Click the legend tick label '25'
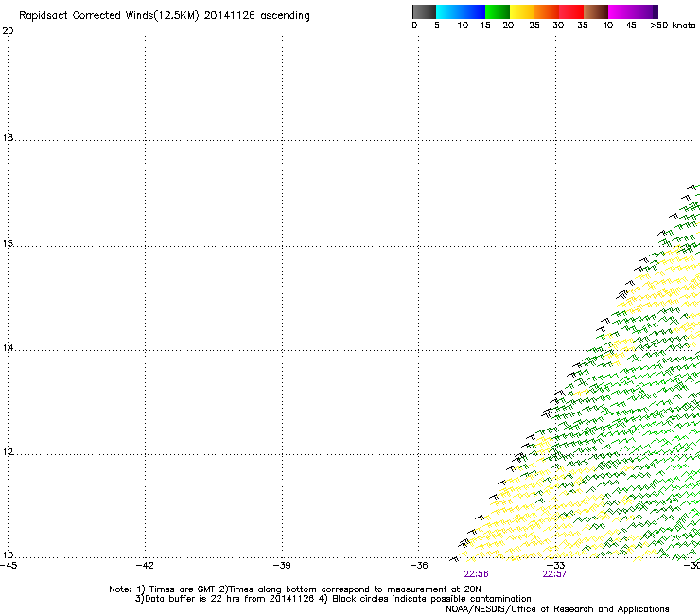Image resolution: width=700 pixels, height=615 pixels. (x=534, y=26)
